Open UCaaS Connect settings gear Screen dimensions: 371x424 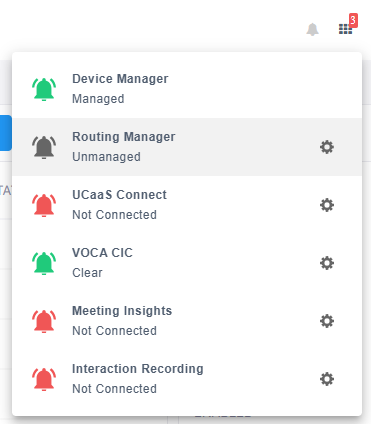(327, 205)
